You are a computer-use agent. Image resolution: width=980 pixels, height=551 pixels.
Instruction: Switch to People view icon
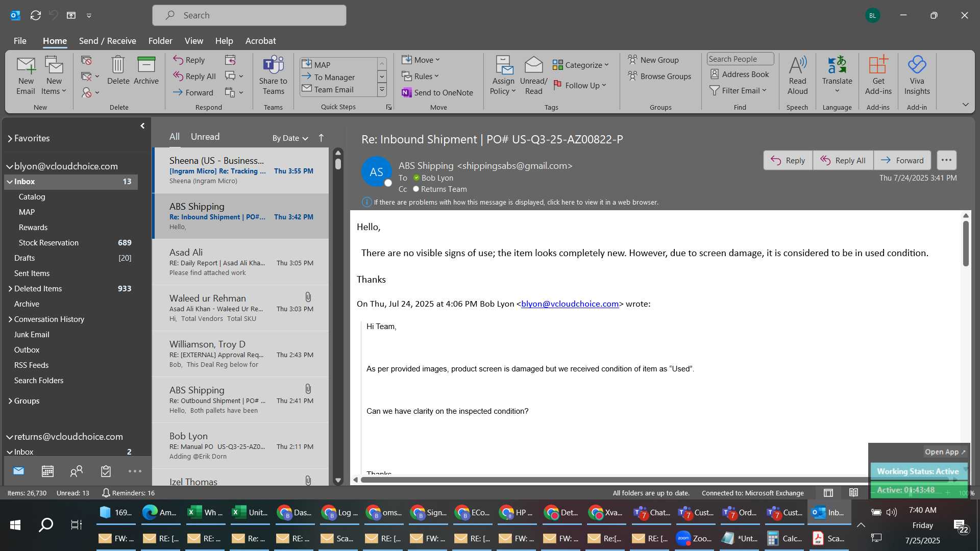[x=77, y=471]
